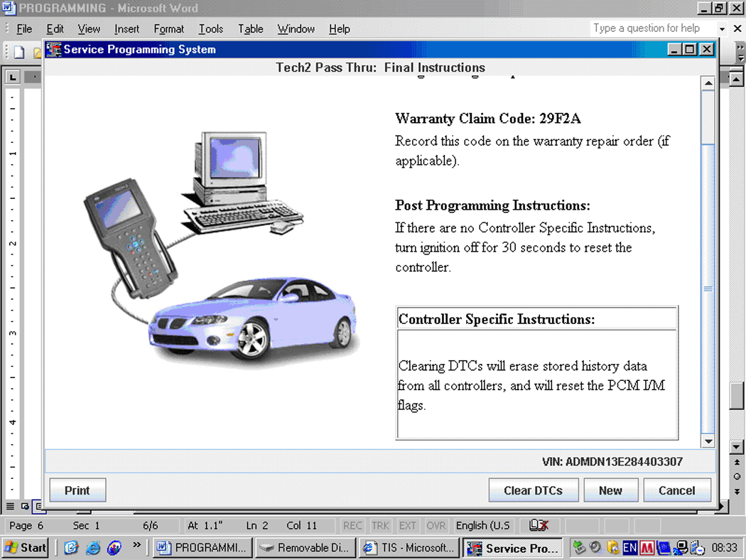This screenshot has height=560, width=746.
Task: Click the EN language indicator in tray
Action: (629, 548)
